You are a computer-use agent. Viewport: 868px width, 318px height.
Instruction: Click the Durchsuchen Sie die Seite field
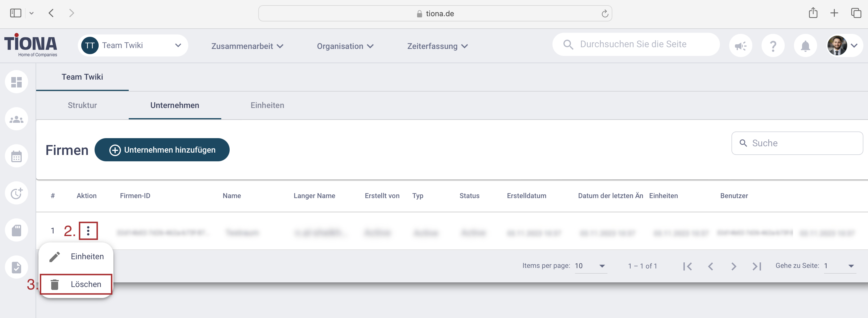pos(635,44)
